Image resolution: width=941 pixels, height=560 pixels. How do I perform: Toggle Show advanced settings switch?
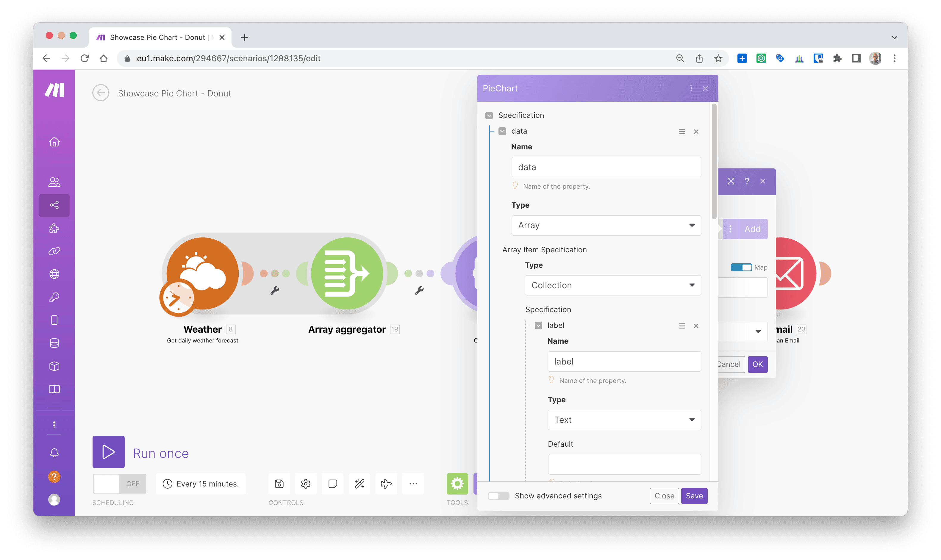pos(498,495)
